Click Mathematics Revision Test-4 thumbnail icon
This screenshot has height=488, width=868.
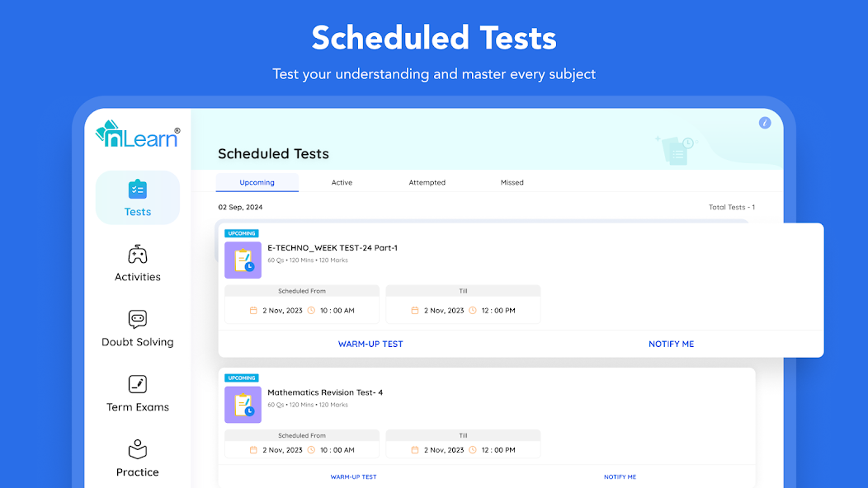pyautogui.click(x=243, y=405)
